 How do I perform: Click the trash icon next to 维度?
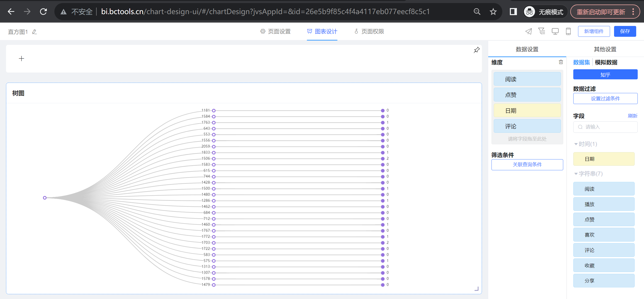[561, 62]
